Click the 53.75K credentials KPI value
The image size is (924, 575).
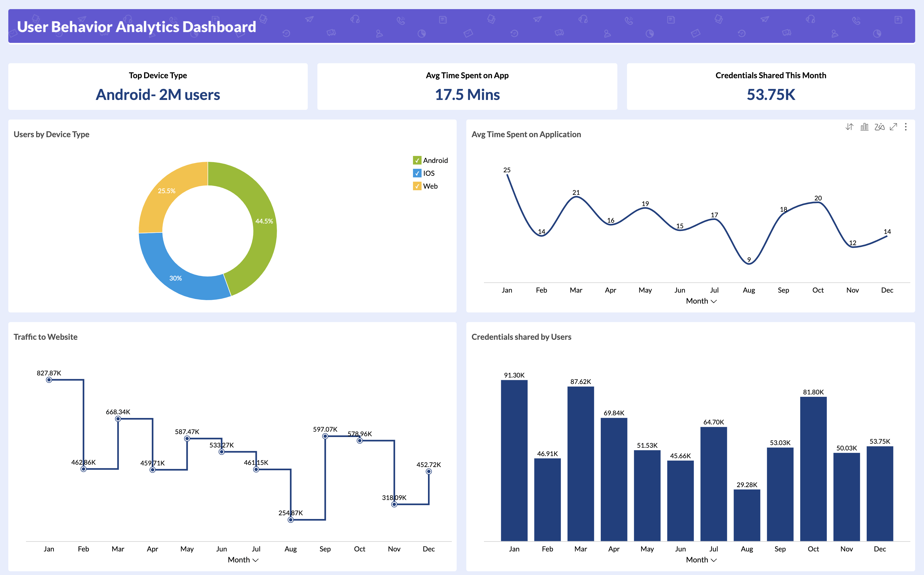coord(771,95)
